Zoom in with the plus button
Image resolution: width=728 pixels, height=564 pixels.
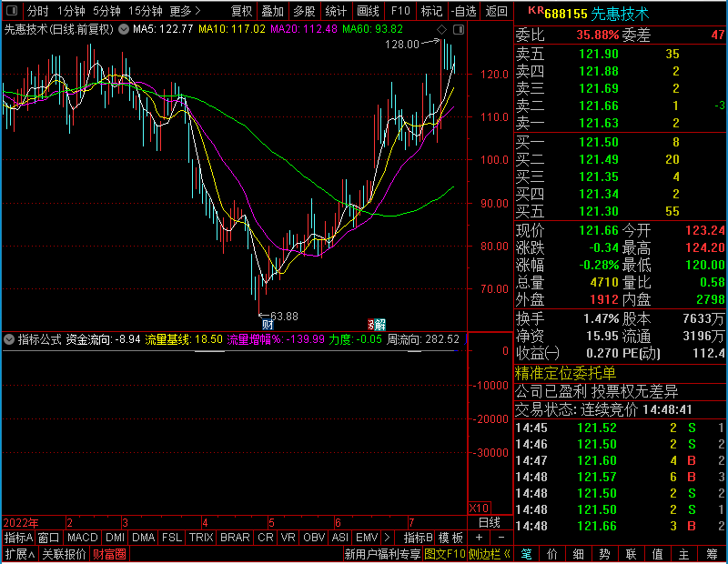[480, 538]
